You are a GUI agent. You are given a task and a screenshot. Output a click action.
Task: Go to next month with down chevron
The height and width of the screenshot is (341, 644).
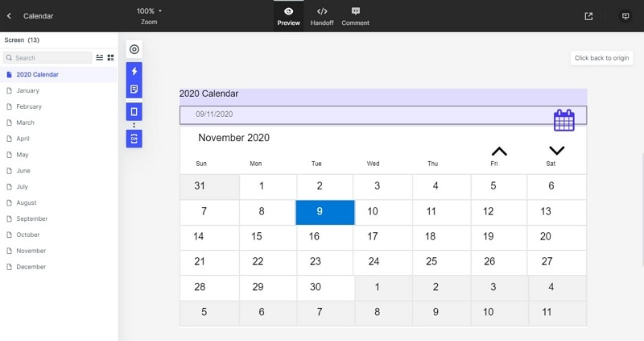point(556,151)
